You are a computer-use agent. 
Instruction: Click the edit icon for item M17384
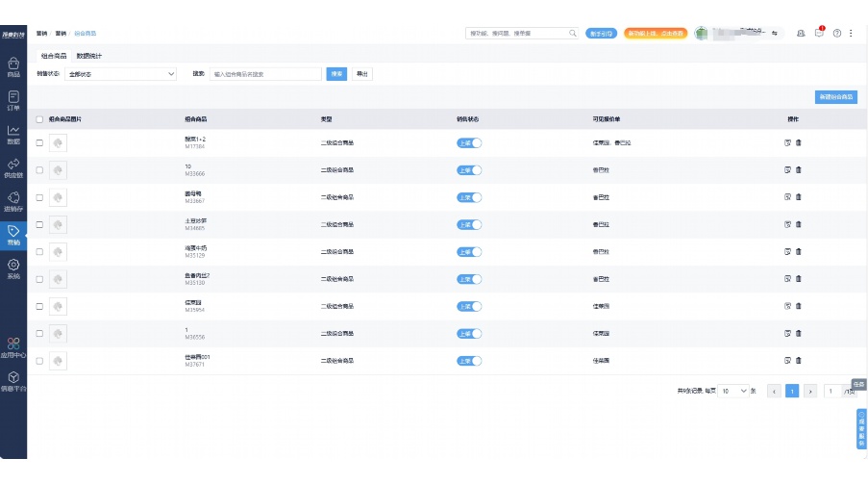tap(787, 143)
